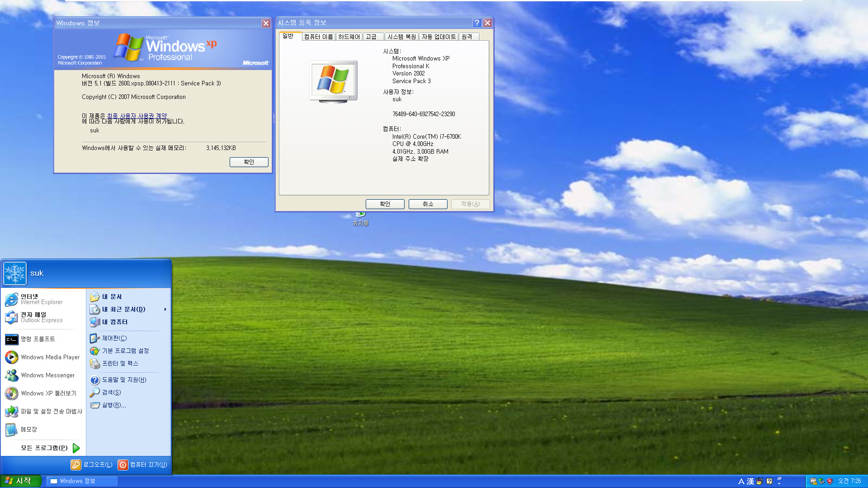Launch Outlook Express email
868x488 pixels.
pyautogui.click(x=43, y=317)
